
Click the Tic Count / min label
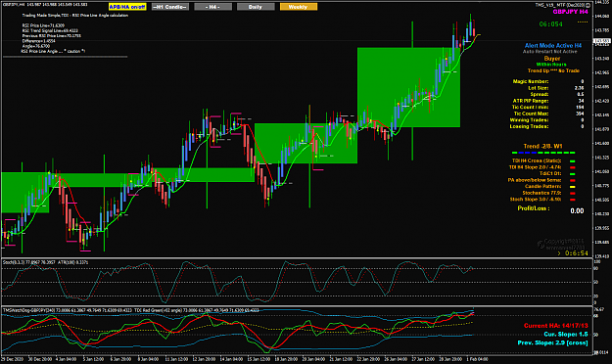point(530,107)
